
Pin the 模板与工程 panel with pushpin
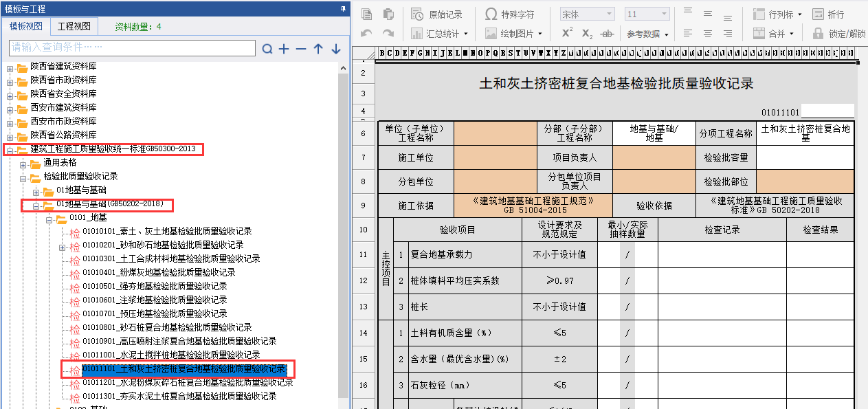(x=343, y=8)
